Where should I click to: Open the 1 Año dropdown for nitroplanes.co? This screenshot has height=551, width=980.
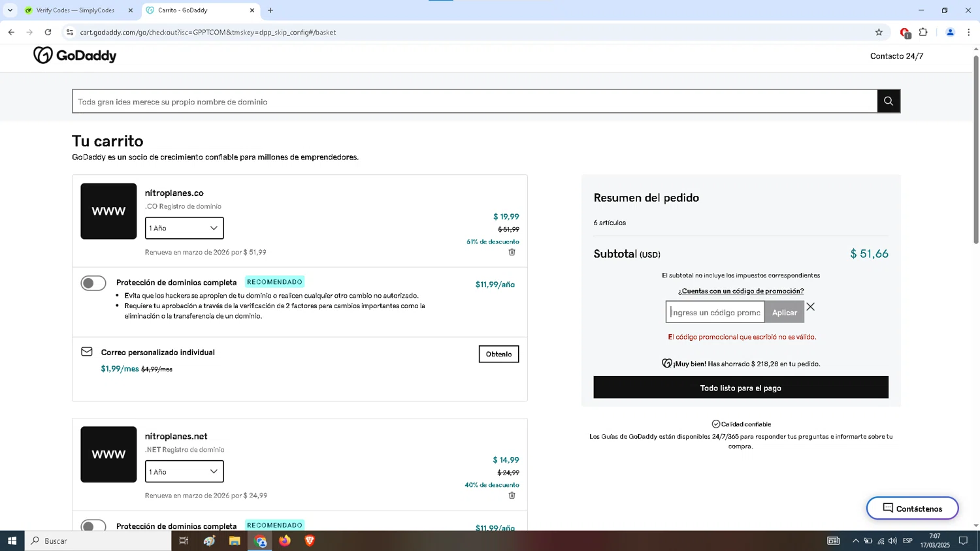coord(184,228)
